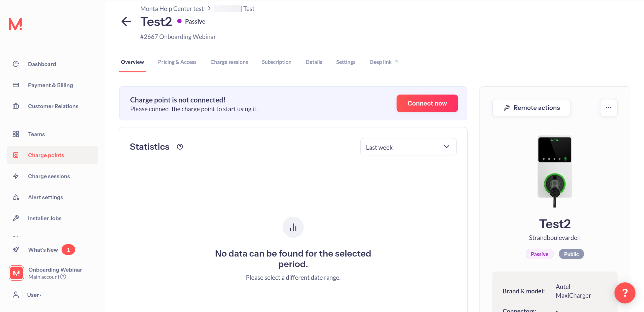The height and width of the screenshot is (312, 644).
Task: Click the What's New rocket icon
Action: coord(16,250)
